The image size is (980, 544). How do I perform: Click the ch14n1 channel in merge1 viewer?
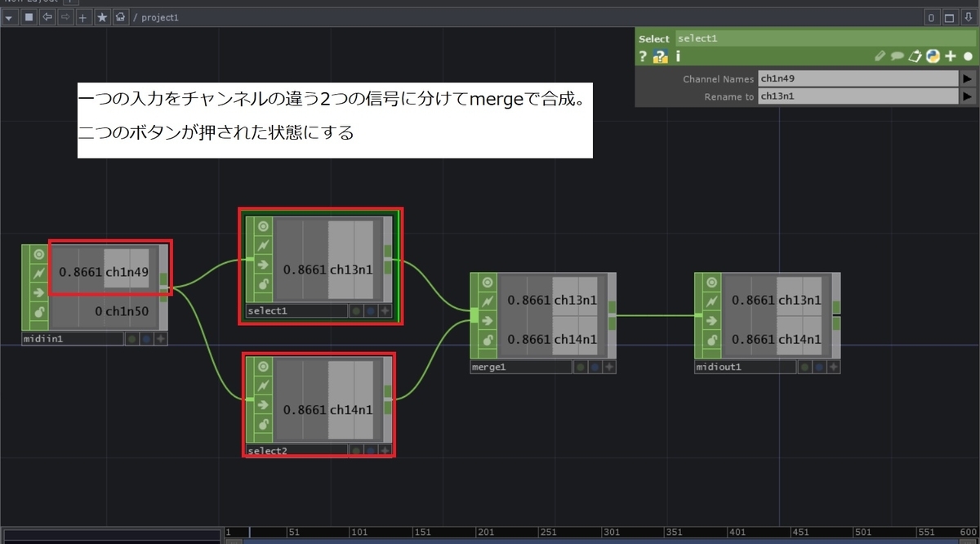click(575, 339)
